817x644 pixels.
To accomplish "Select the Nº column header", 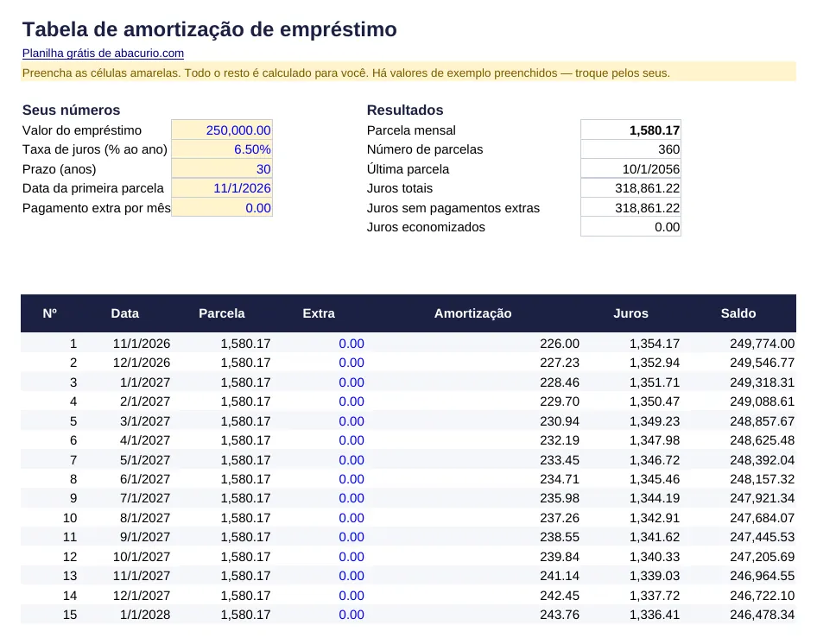I will (x=49, y=313).
